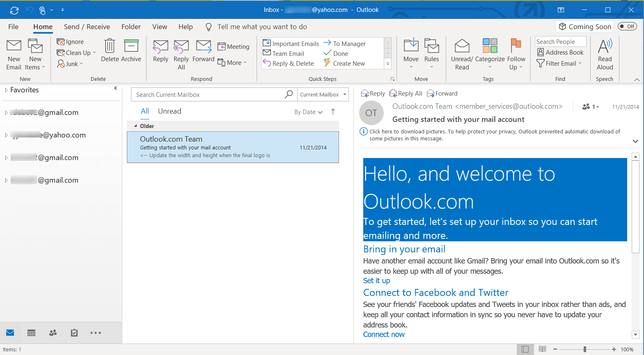644x355 pixels.
Task: Click the Read Aloud speech icon
Action: click(x=605, y=46)
